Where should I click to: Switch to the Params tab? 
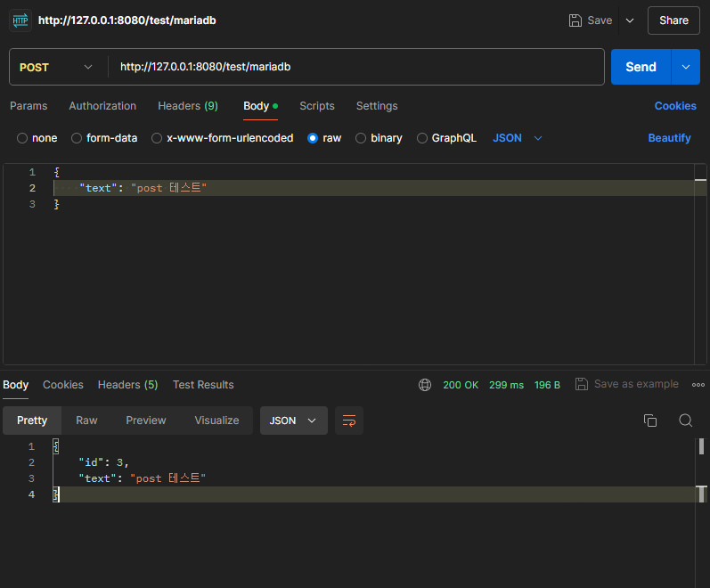(x=29, y=106)
